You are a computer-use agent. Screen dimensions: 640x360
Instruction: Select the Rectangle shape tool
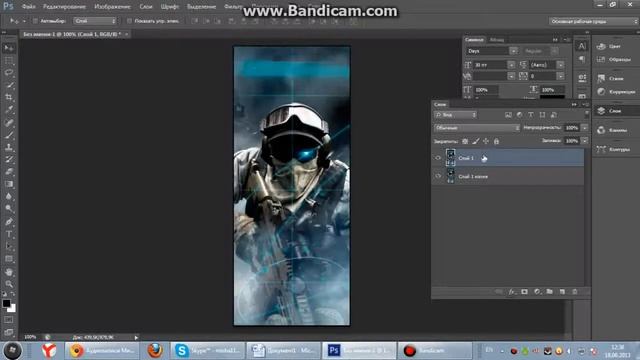coord(9,259)
